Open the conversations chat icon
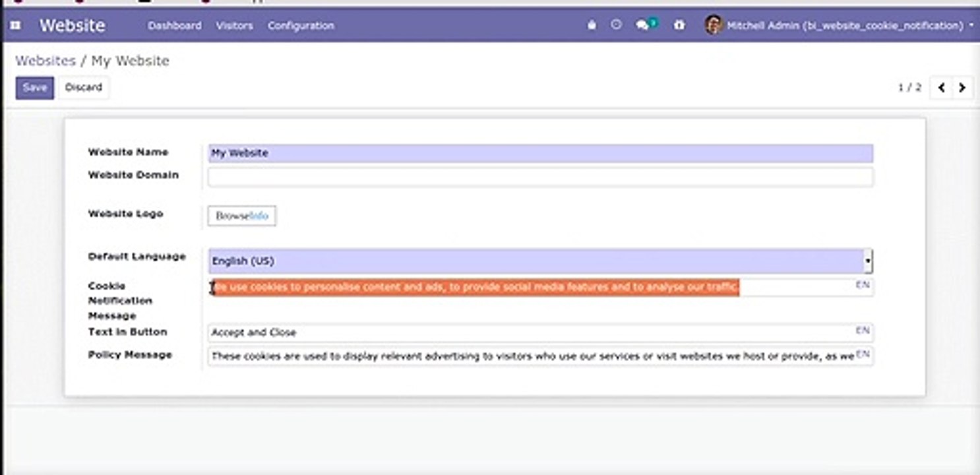The width and height of the screenshot is (980, 475). coord(644,25)
